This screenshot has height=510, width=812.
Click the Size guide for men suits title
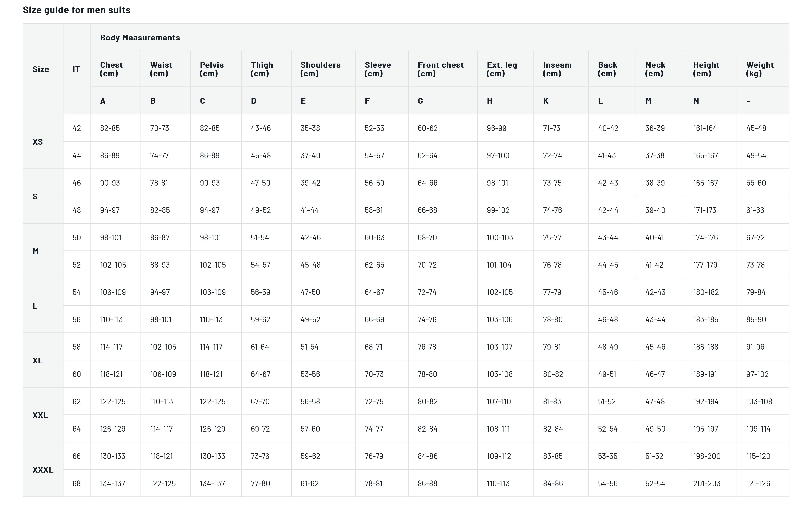click(76, 10)
